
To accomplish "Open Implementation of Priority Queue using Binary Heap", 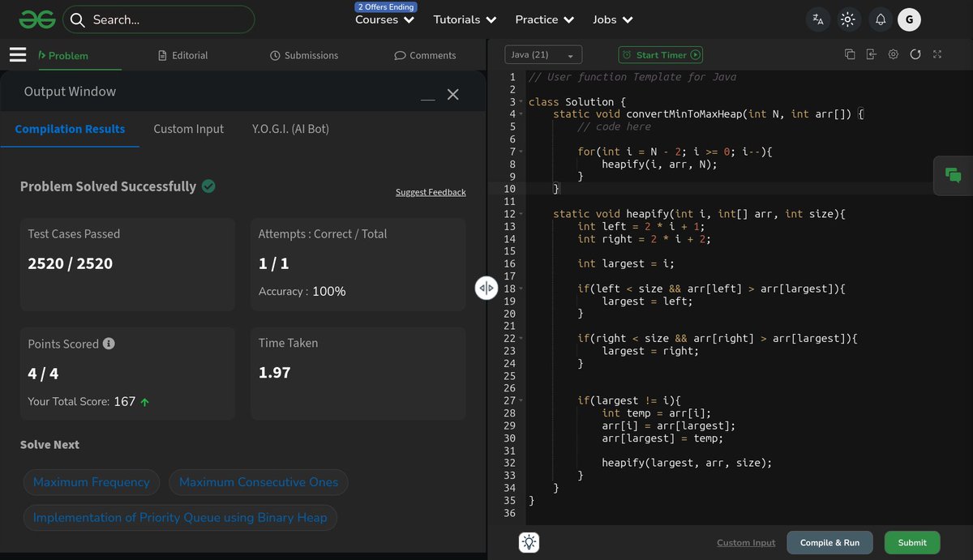I will pos(180,518).
